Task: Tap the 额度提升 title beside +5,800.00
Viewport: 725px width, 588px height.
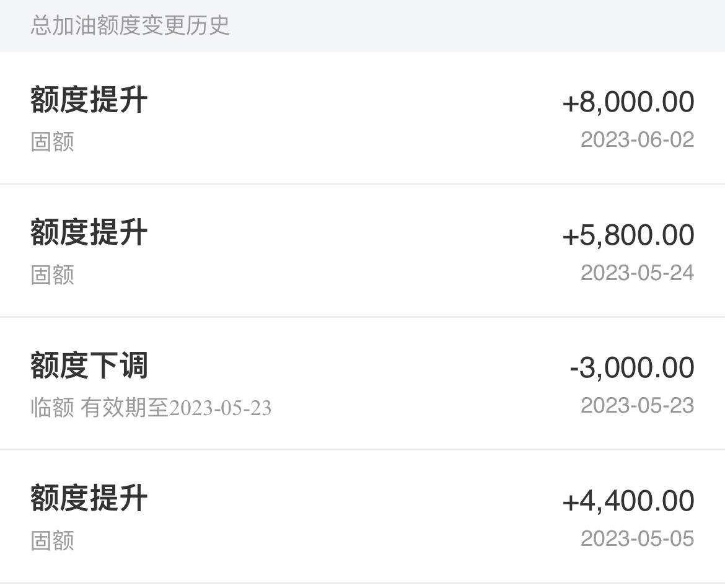Action: coord(89,232)
